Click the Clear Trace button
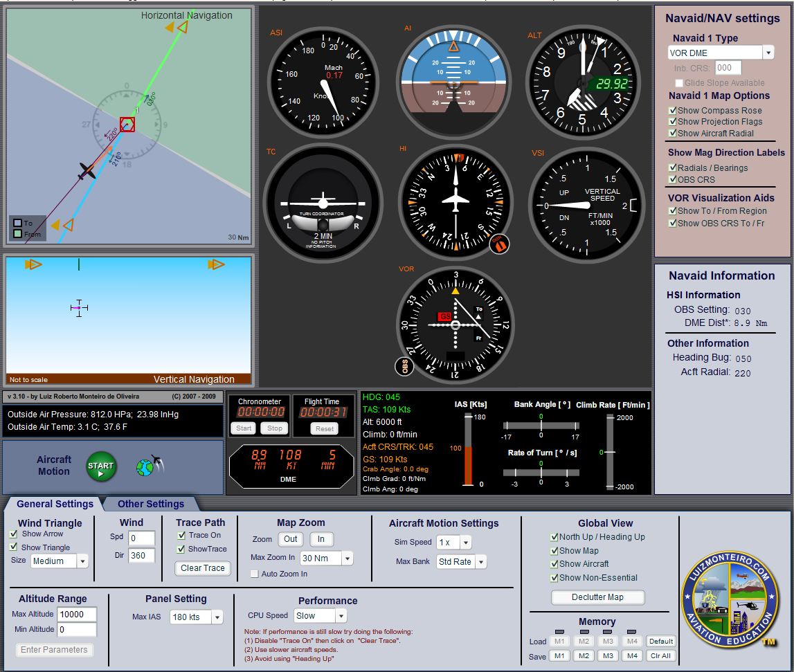 tap(202, 569)
